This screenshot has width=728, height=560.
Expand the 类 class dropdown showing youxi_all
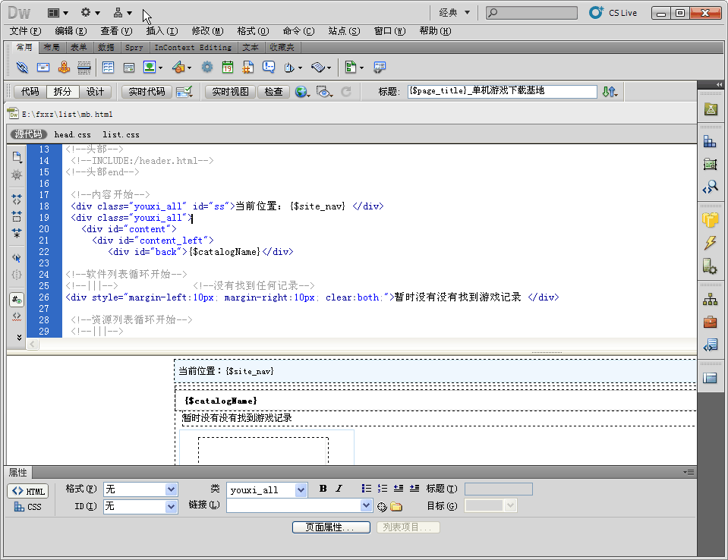(x=301, y=489)
